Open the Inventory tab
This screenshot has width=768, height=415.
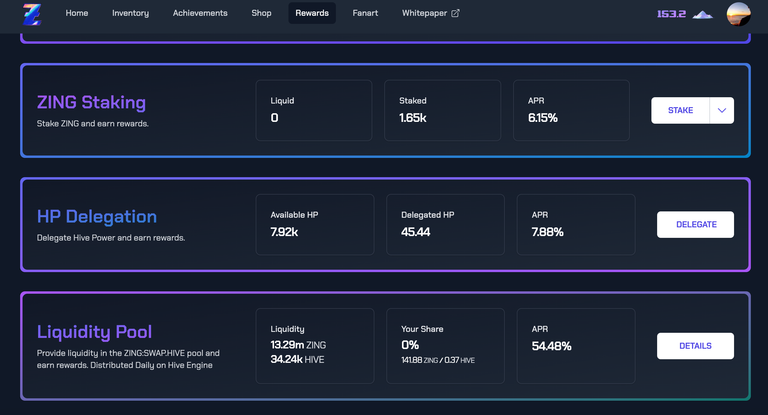[130, 13]
